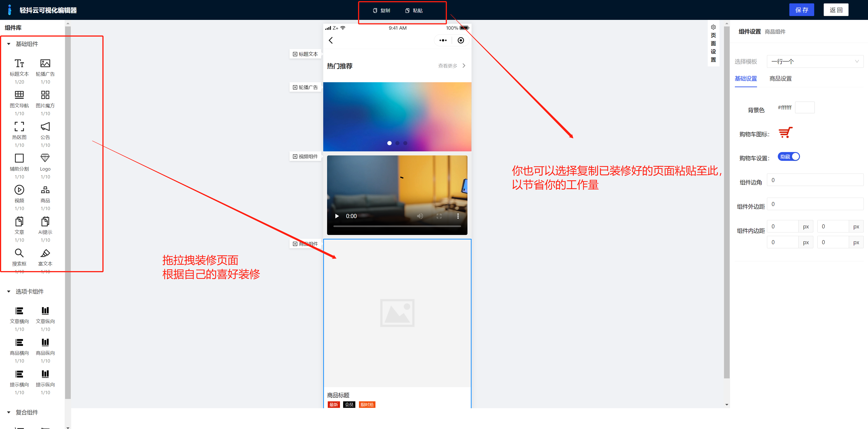Click the 限时抢 product tag
The height and width of the screenshot is (429, 868).
tap(367, 404)
